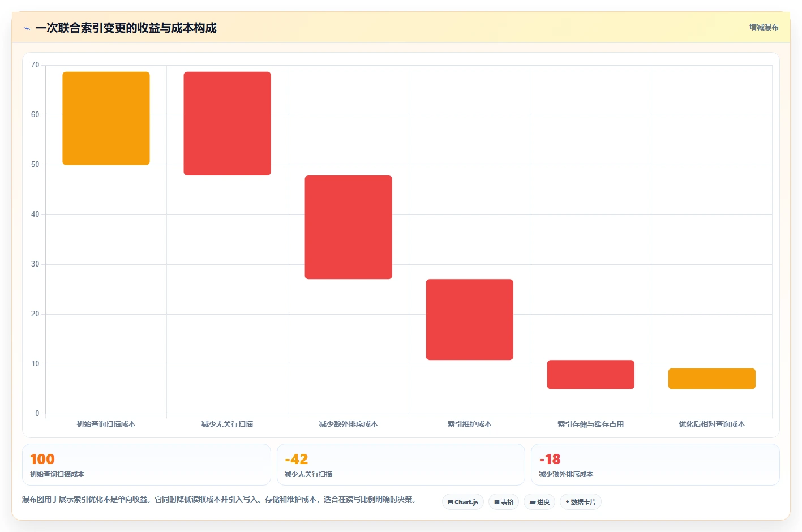The height and width of the screenshot is (532, 802).
Task: Click the y-axis tick label 50
Action: (x=35, y=165)
